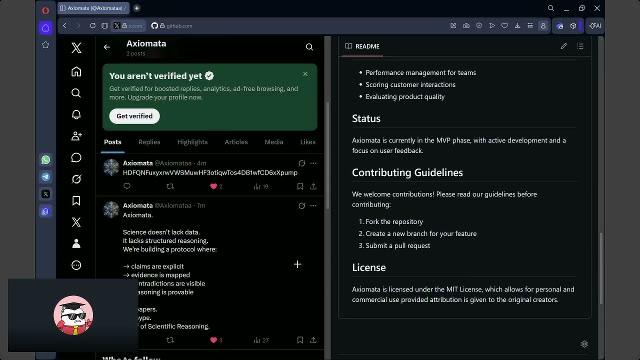Switch to the Highlights tab
This screenshot has height=360, width=640.
pos(192,142)
